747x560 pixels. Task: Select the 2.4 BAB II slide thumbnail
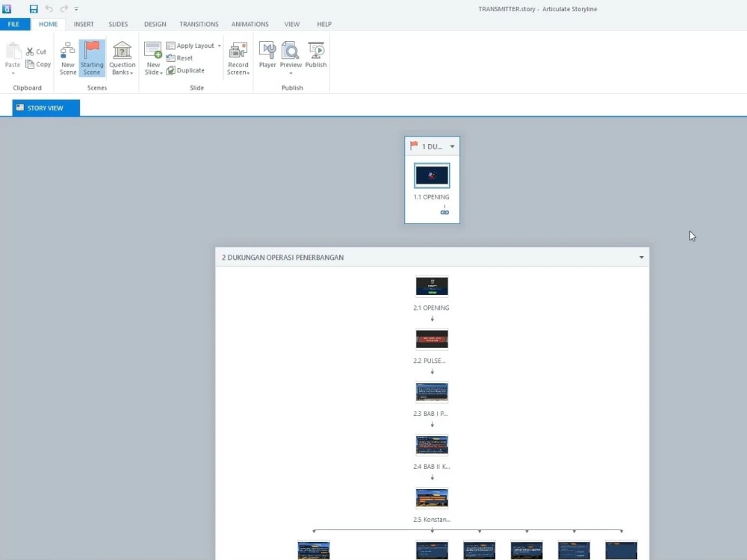coord(432,445)
